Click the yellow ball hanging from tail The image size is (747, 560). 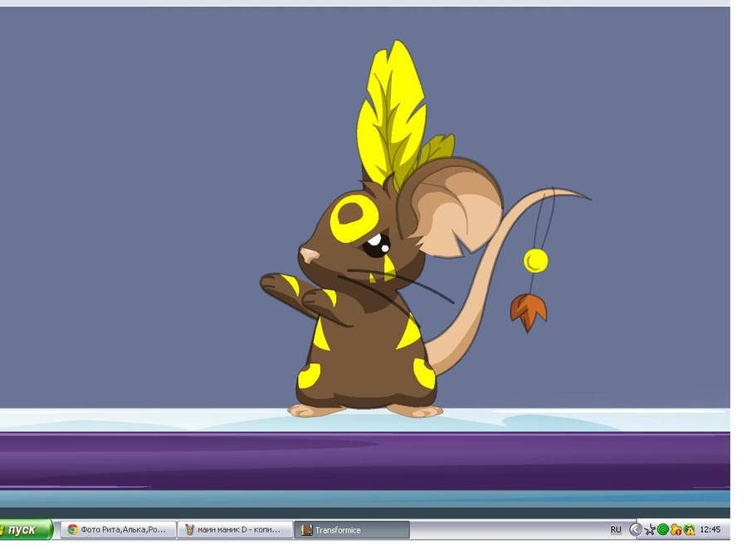point(535,261)
